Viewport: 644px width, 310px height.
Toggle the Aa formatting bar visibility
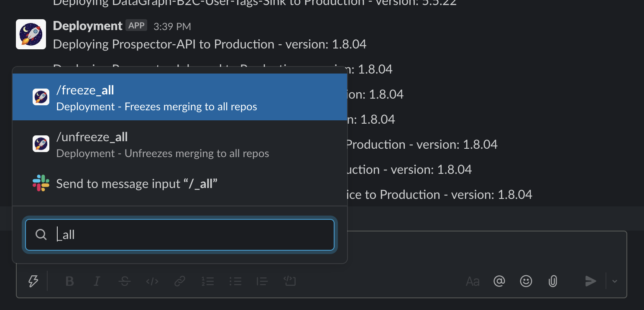[x=473, y=281]
